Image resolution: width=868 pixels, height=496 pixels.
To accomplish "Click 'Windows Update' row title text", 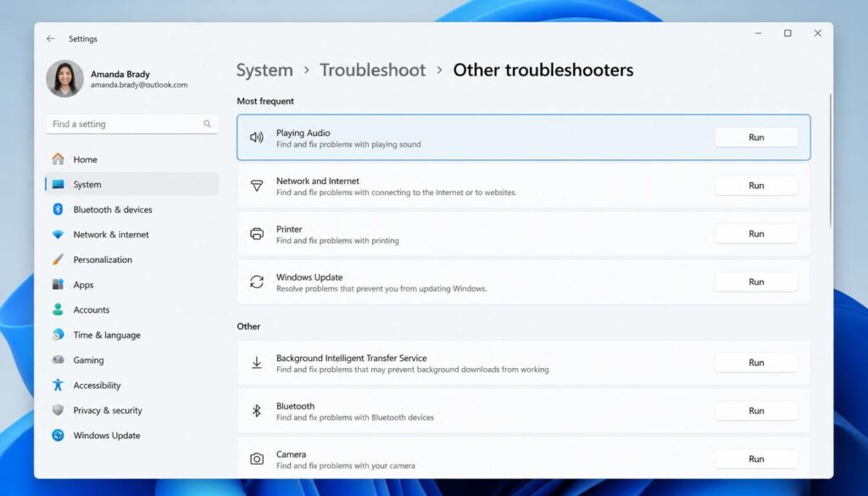I will 309,277.
